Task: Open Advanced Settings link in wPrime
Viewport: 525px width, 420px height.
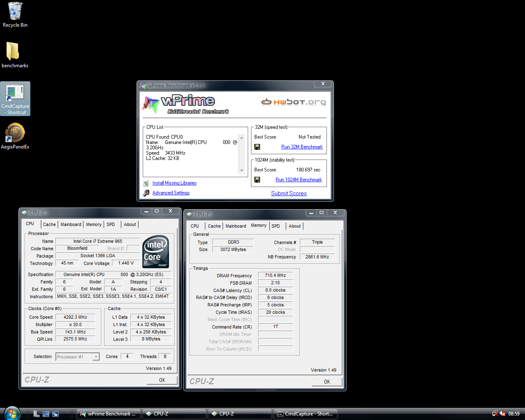Action: tap(171, 193)
